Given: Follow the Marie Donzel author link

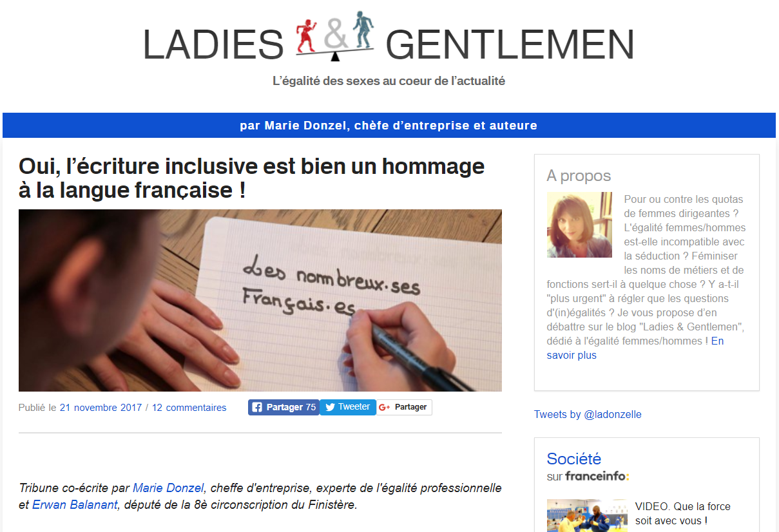Looking at the screenshot, I should 168,488.
